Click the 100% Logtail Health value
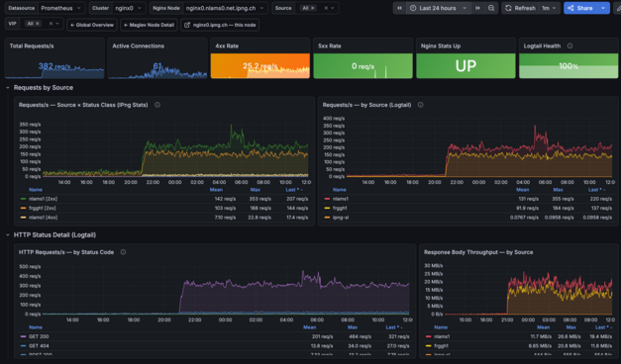621x364 pixels. [569, 66]
